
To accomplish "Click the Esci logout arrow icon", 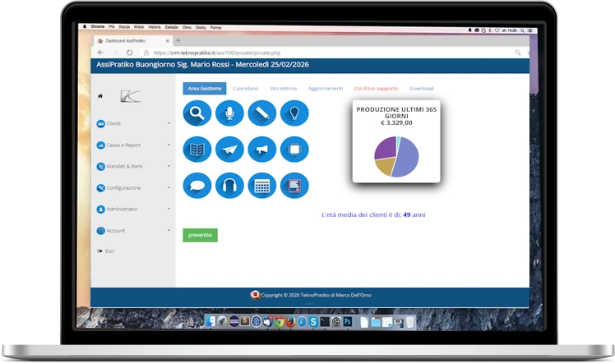I will click(x=99, y=251).
